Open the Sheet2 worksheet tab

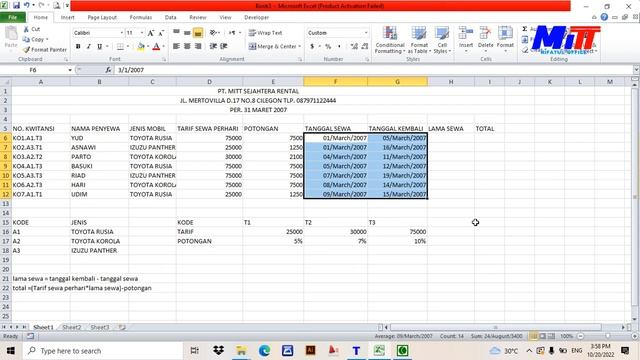coord(72,327)
